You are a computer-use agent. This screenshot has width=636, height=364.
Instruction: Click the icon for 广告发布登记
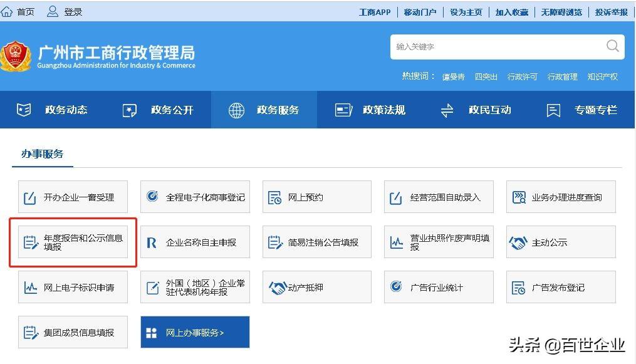point(518,288)
